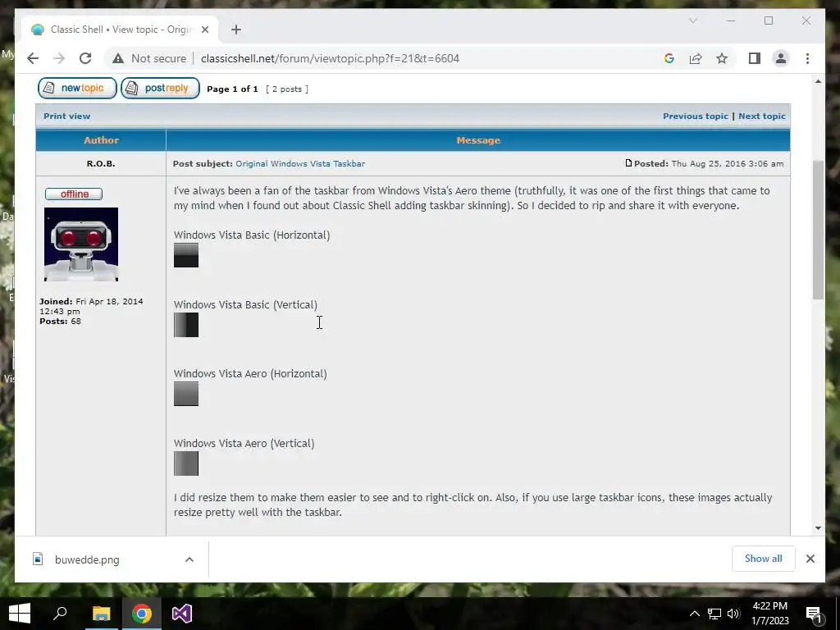Click Show all downloads
Screen dimensions: 840x630
point(763,559)
